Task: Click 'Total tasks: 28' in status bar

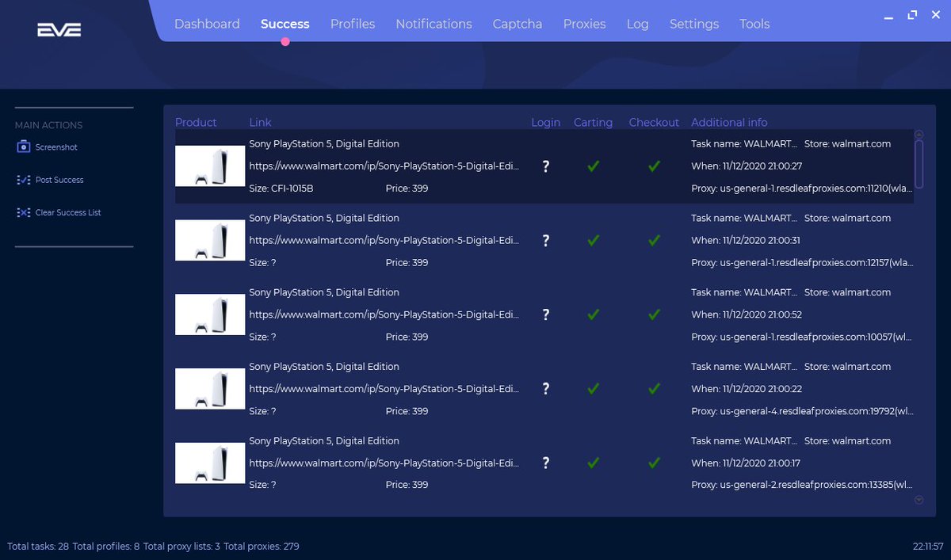Action: tap(38, 547)
